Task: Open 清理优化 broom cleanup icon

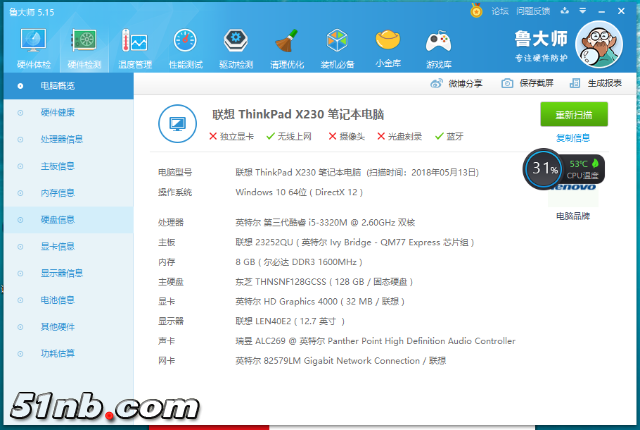Action: click(286, 45)
